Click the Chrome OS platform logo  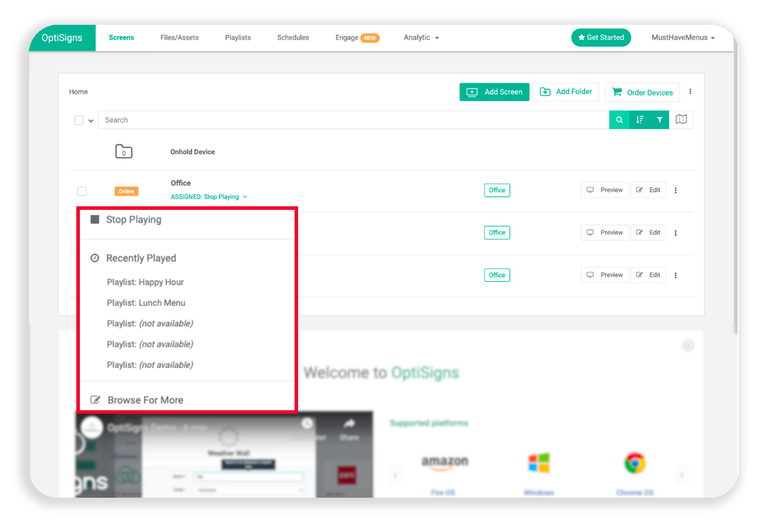(x=635, y=463)
